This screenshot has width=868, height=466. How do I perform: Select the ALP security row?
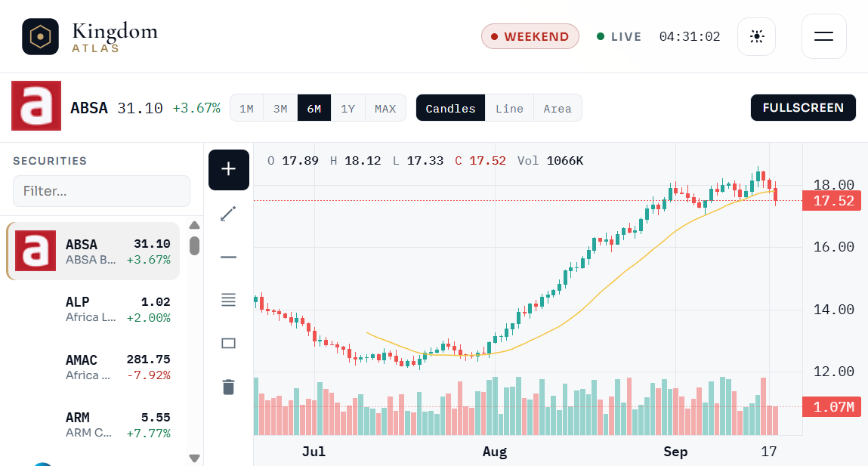coord(94,310)
